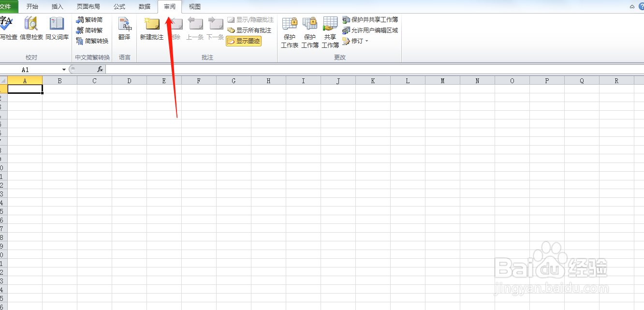Click 共享工作簿 share workbook icon
Image resolution: width=644 pixels, height=310 pixels.
click(330, 32)
